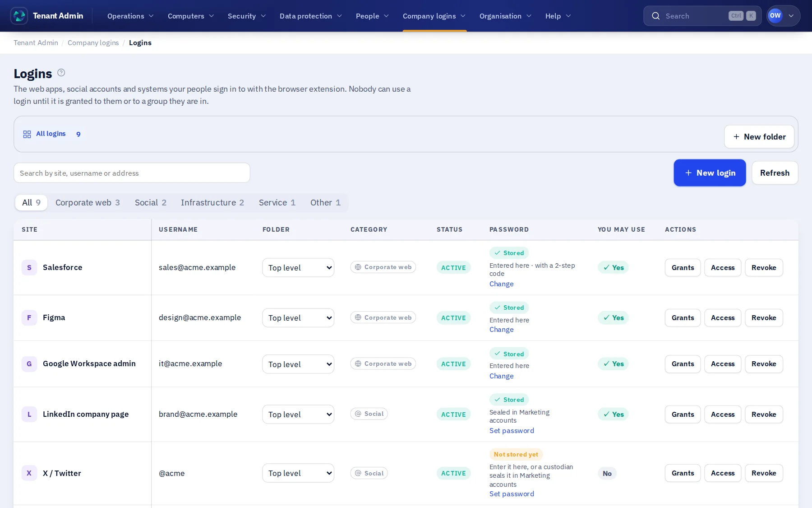Screen dimensions: 812x508
Task: Go to Company logins breadcrumb
Action: (x=93, y=42)
